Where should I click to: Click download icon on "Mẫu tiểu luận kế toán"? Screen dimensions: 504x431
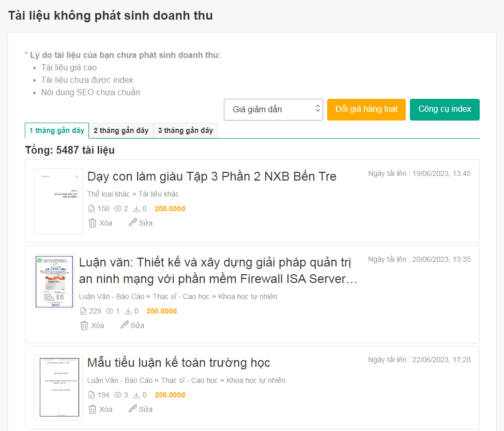(138, 395)
